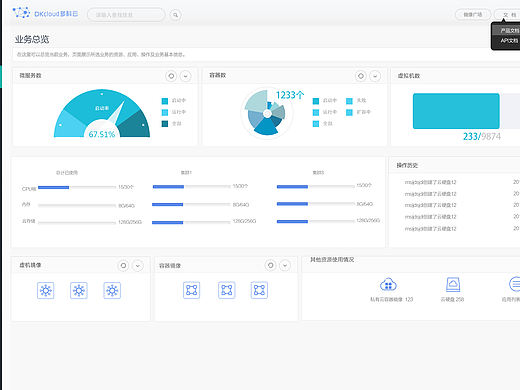520x390 pixels.
Task: Toggle the 失败 legend in 容器数
Action: [356, 101]
